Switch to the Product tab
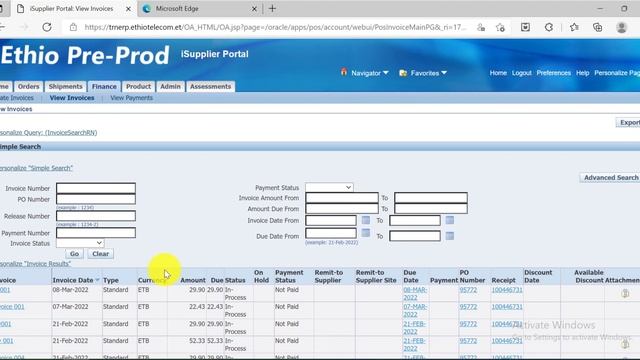640x360 pixels. [138, 87]
